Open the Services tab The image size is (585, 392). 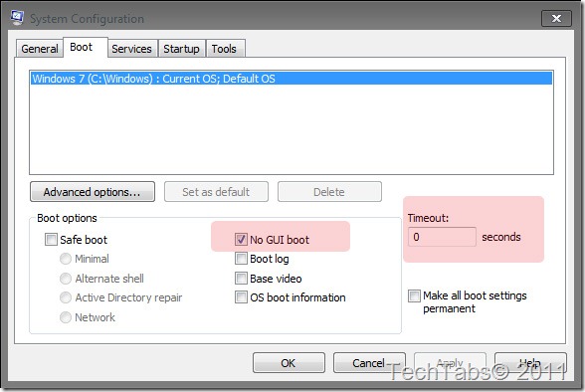click(x=131, y=49)
